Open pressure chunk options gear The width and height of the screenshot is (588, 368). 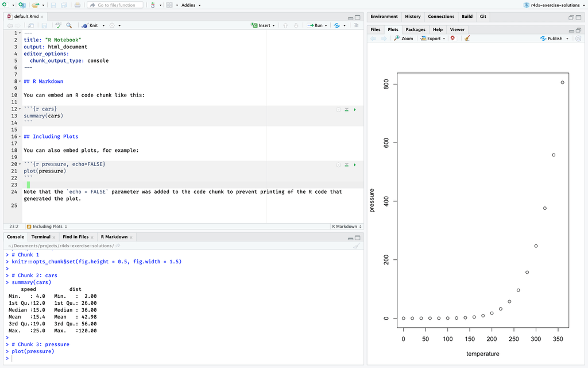[338, 165]
